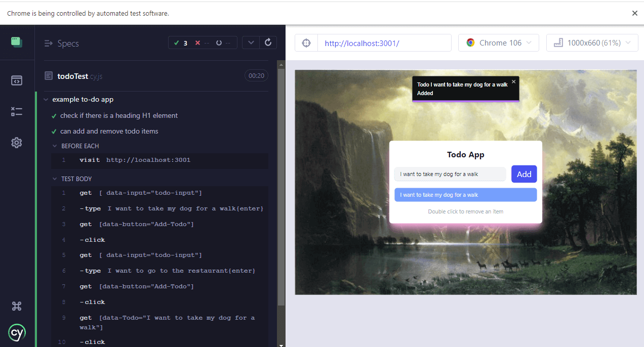Click the green project icon at top
The width and height of the screenshot is (644, 347).
coord(17,42)
